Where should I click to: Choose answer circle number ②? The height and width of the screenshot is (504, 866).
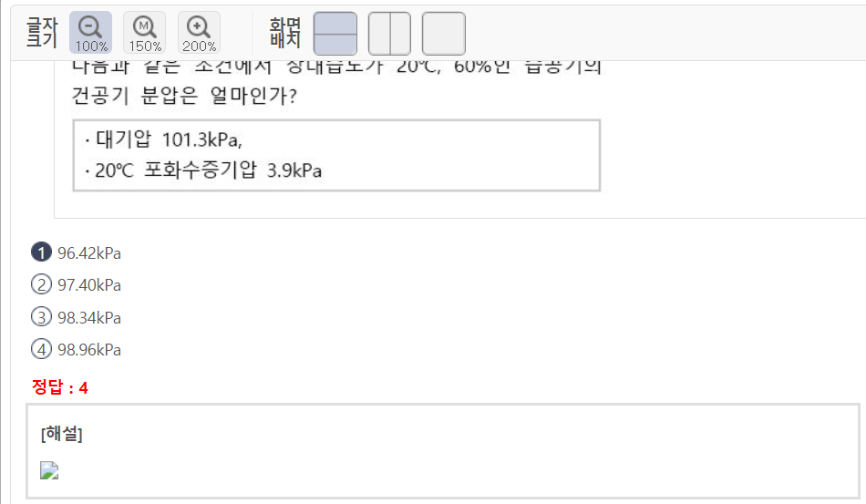click(x=41, y=285)
